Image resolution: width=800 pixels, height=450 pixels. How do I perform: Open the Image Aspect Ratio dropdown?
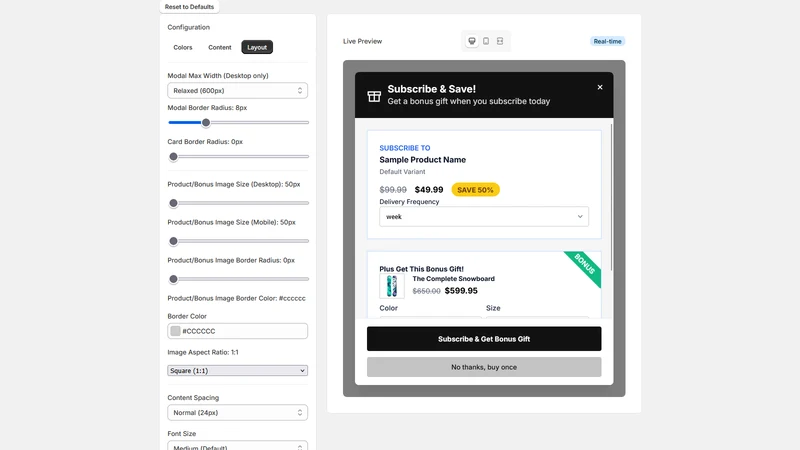click(237, 371)
